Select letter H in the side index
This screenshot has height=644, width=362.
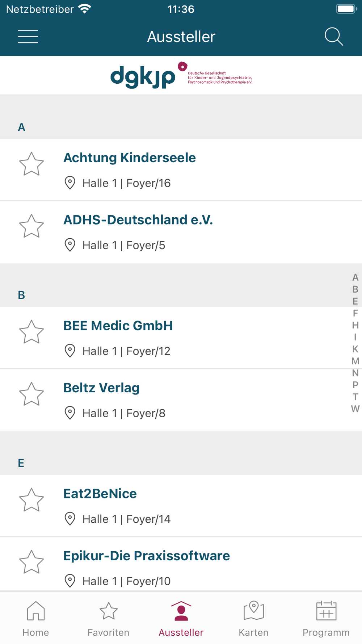[355, 325]
